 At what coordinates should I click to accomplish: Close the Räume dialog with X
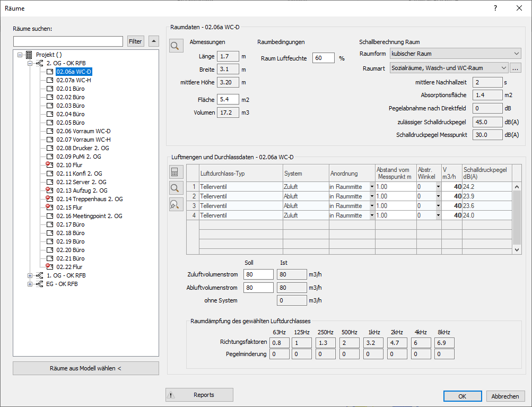coord(519,8)
